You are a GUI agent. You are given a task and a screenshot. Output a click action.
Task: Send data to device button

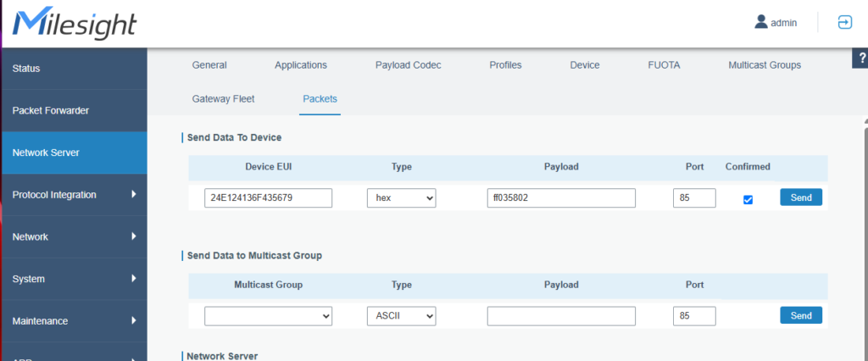pos(800,198)
